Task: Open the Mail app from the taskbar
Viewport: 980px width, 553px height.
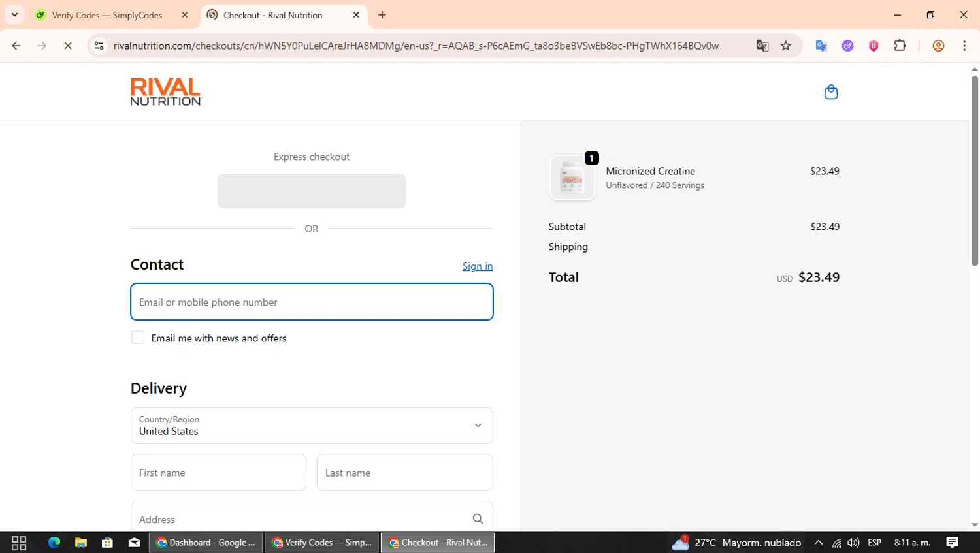Action: pyautogui.click(x=135, y=543)
